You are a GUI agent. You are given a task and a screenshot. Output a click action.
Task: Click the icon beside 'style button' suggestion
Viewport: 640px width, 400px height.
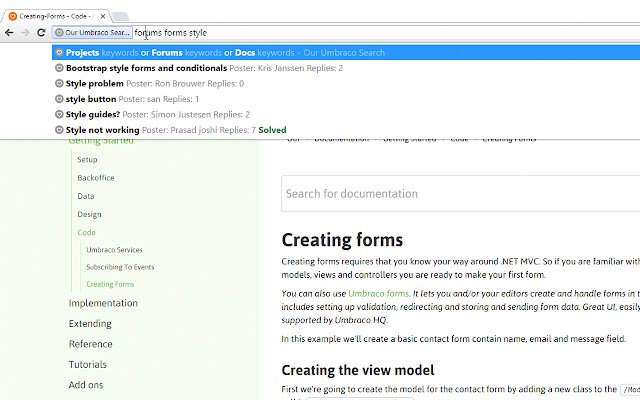point(59,99)
